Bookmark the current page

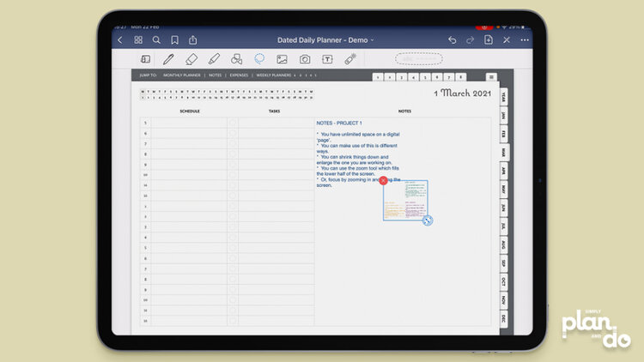(x=174, y=39)
